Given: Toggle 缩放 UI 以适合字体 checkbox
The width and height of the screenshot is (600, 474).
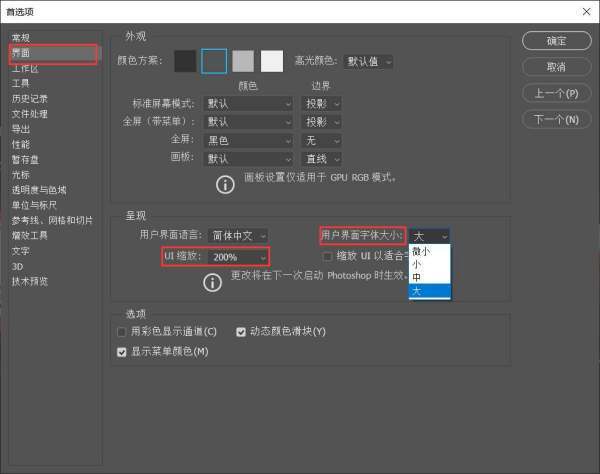Looking at the screenshot, I should coord(327,257).
